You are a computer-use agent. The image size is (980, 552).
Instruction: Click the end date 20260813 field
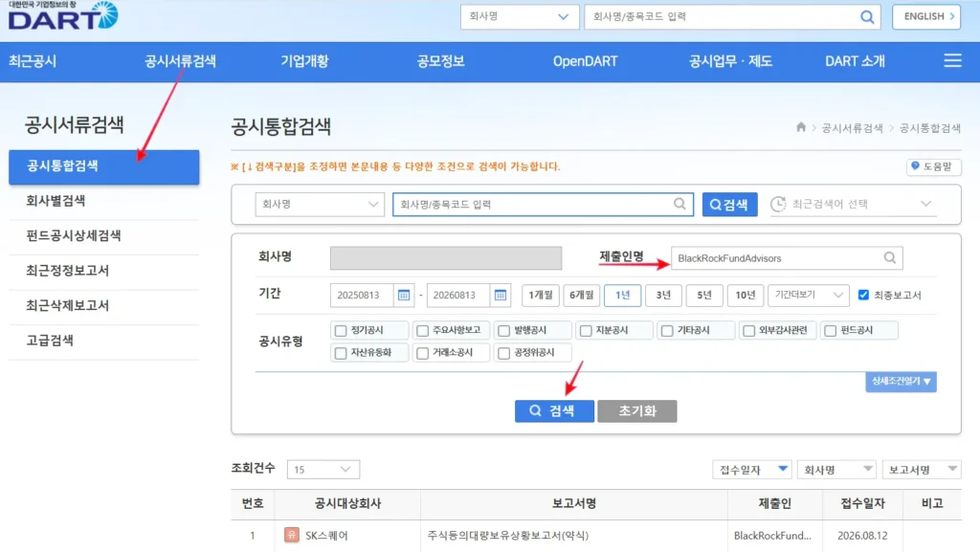(458, 295)
